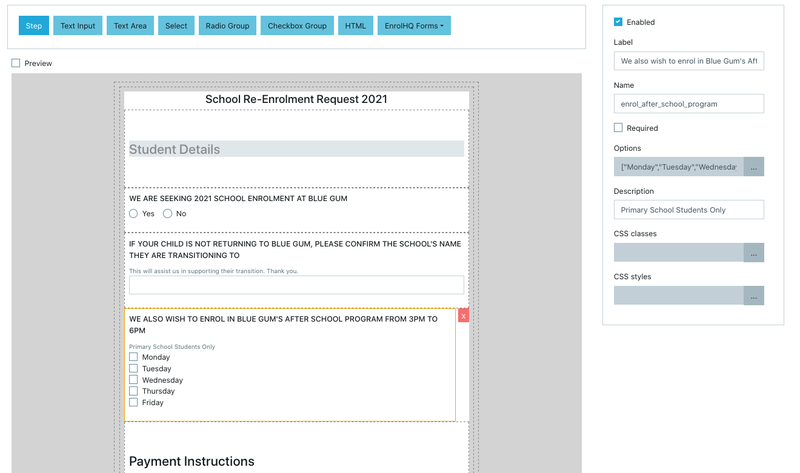
Task: Select the Yes radio option
Action: click(x=134, y=213)
